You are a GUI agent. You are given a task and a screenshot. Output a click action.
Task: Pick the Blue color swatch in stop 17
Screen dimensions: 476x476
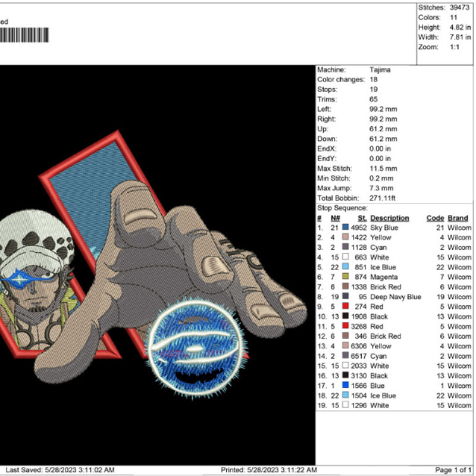[345, 386]
